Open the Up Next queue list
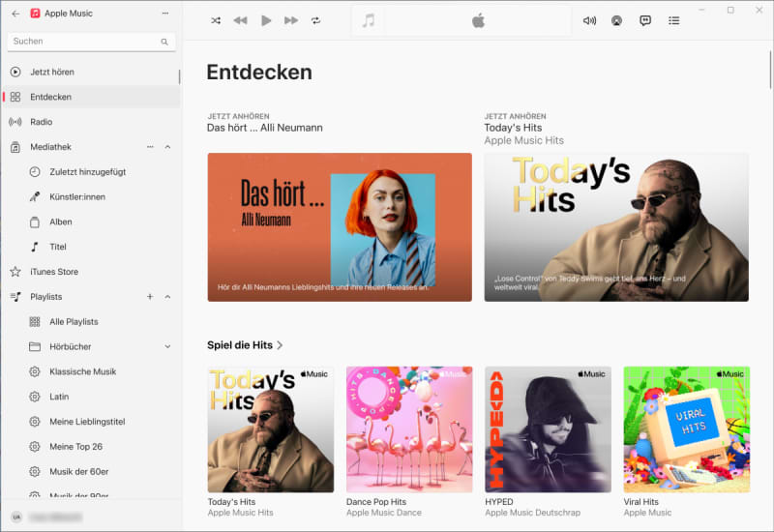The width and height of the screenshot is (774, 532). tap(673, 20)
